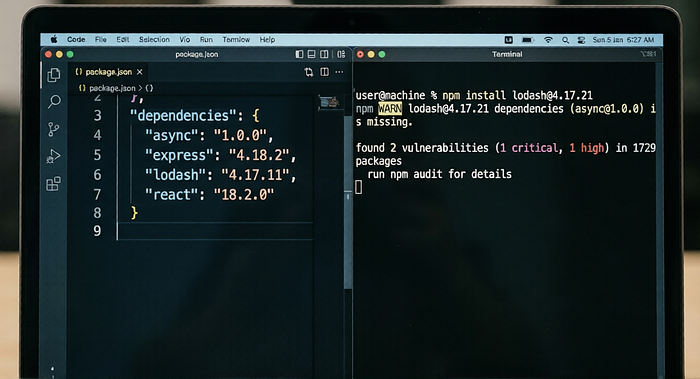Open the Explorer view in the activity bar
This screenshot has width=700, height=379.
(x=54, y=75)
